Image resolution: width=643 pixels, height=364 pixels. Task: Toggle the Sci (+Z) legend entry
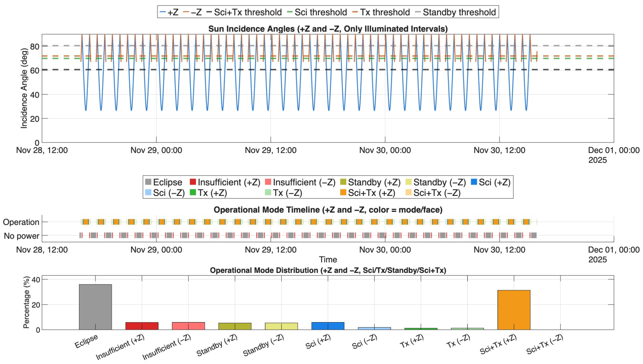(494, 182)
